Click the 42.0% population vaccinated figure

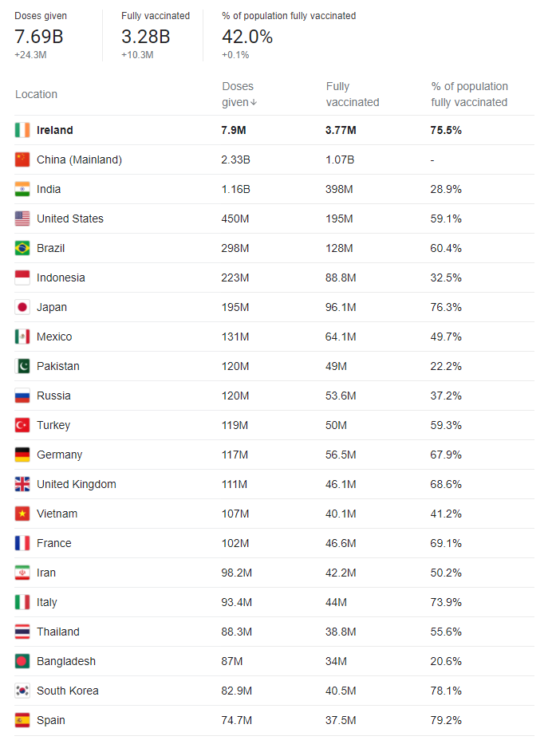tap(246, 37)
